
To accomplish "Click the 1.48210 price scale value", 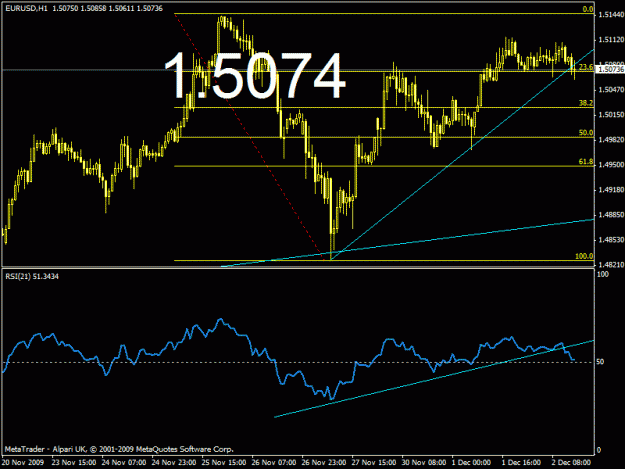I will 611,265.
